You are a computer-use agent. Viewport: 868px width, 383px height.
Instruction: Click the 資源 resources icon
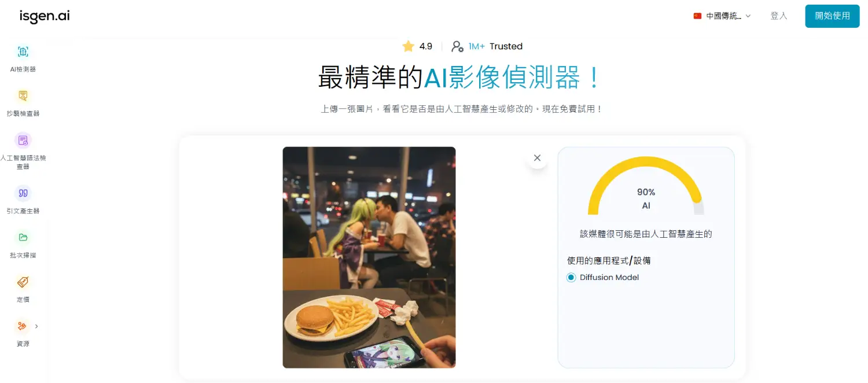click(x=23, y=326)
